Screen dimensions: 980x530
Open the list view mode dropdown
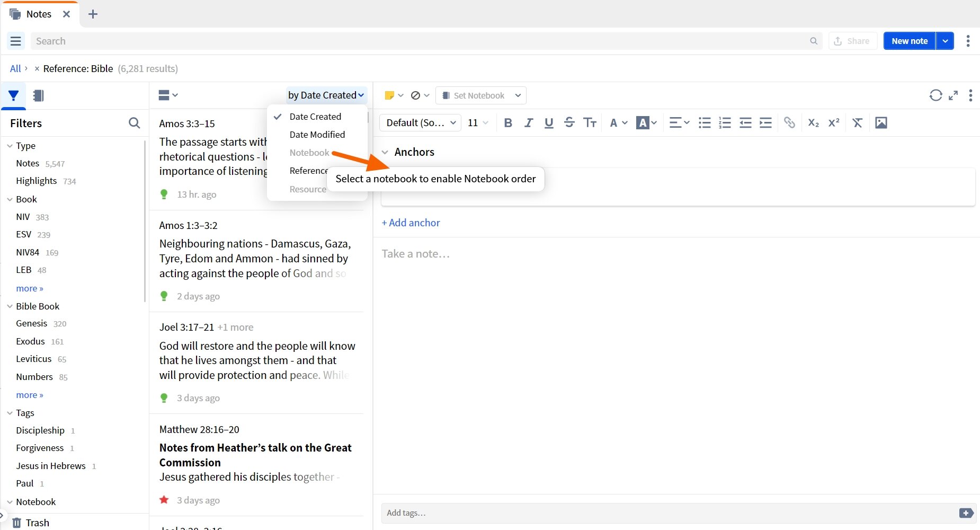(168, 95)
